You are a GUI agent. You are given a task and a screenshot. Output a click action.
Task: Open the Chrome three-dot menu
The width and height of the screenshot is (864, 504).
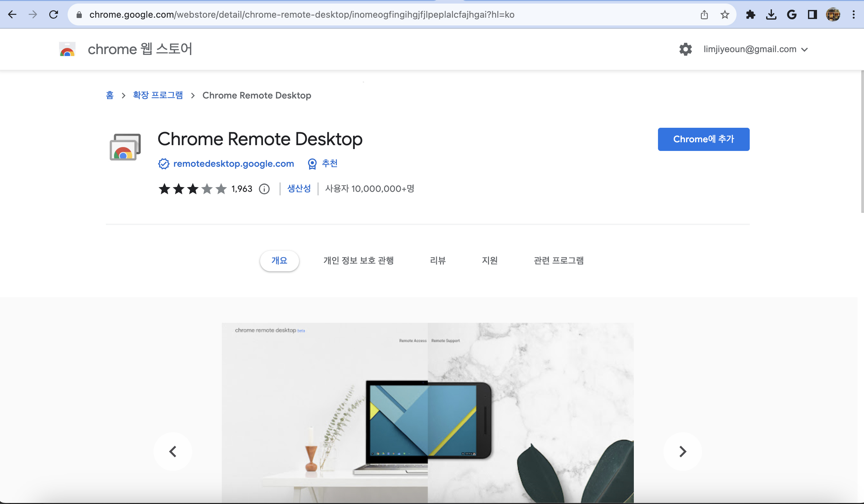(853, 15)
